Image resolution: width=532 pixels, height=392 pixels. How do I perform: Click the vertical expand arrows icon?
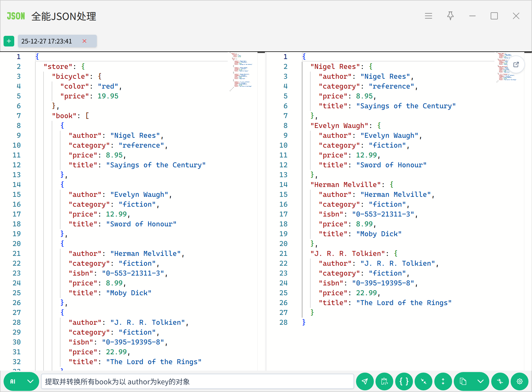point(443,381)
